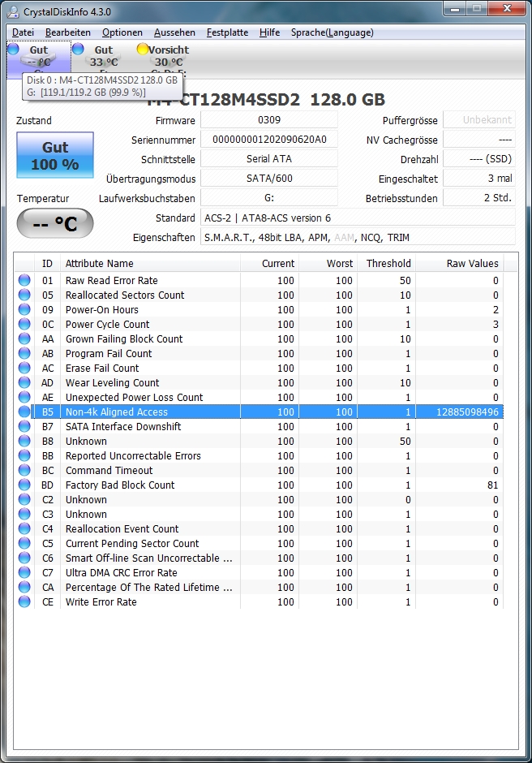Select the Write Error Rate attribute name
This screenshot has width=532, height=763.
[x=101, y=602]
